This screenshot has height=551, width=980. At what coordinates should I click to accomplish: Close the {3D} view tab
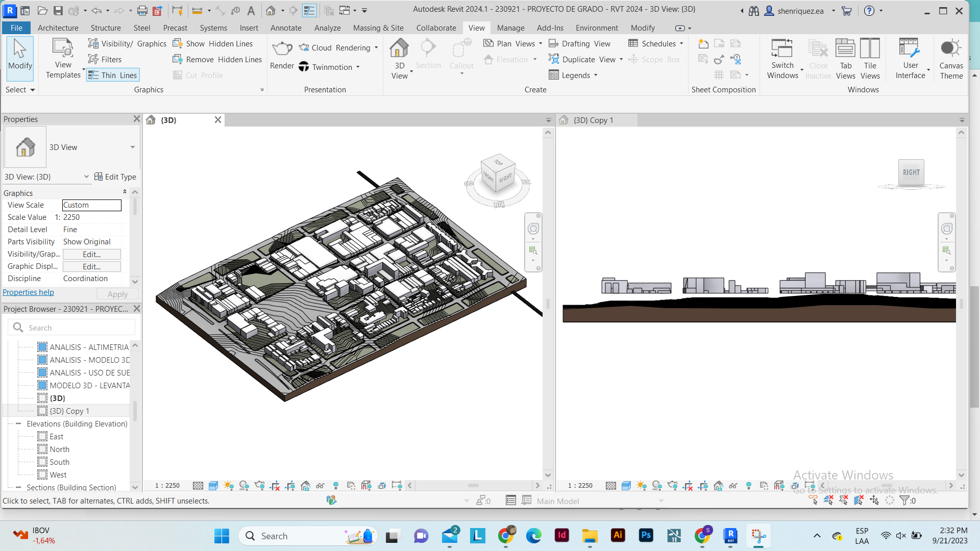pyautogui.click(x=218, y=120)
